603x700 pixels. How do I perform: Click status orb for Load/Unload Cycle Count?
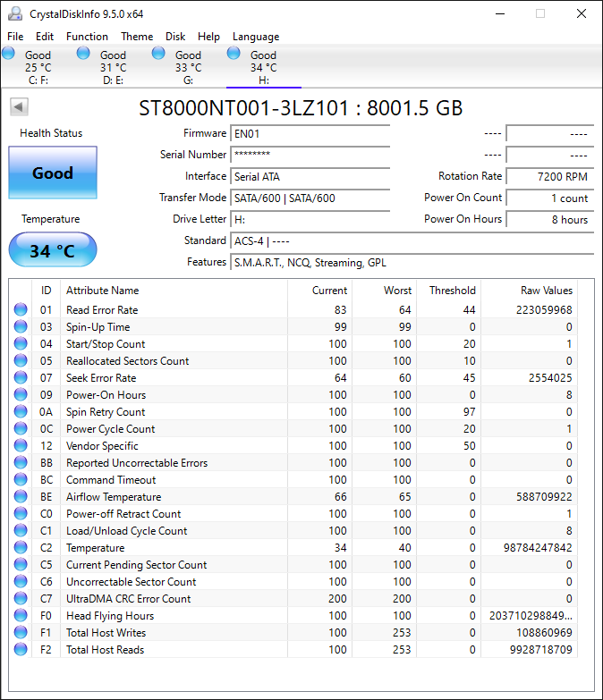pyautogui.click(x=21, y=530)
